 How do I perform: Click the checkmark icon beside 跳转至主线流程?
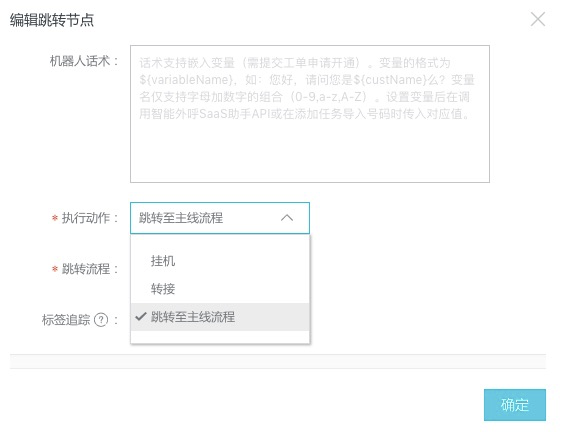(x=141, y=316)
